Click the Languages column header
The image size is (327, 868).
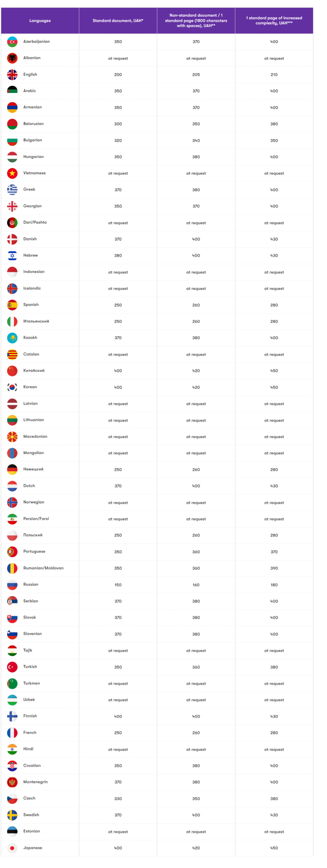[40, 21]
